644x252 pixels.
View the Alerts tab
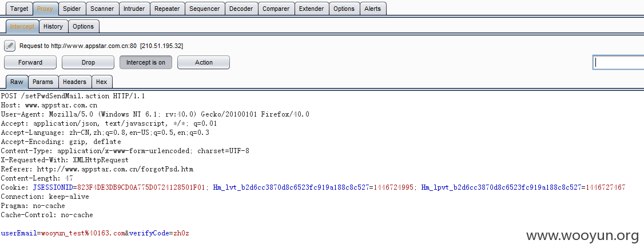pyautogui.click(x=372, y=9)
